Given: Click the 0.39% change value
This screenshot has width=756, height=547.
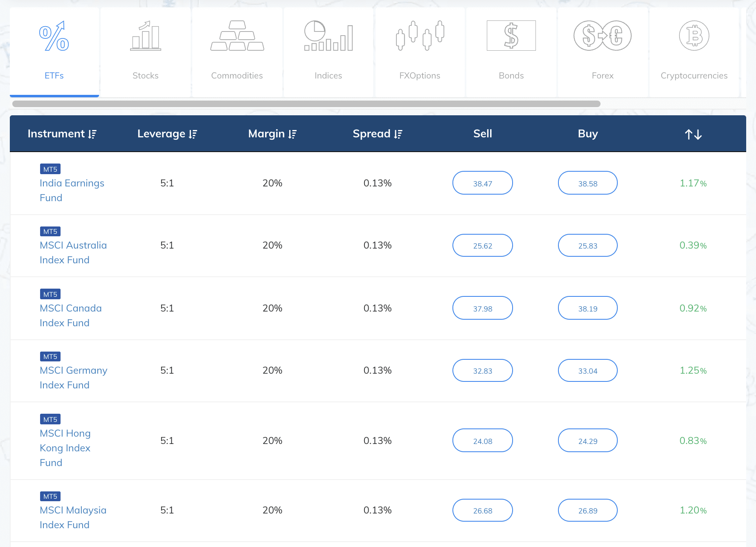Looking at the screenshot, I should [693, 245].
